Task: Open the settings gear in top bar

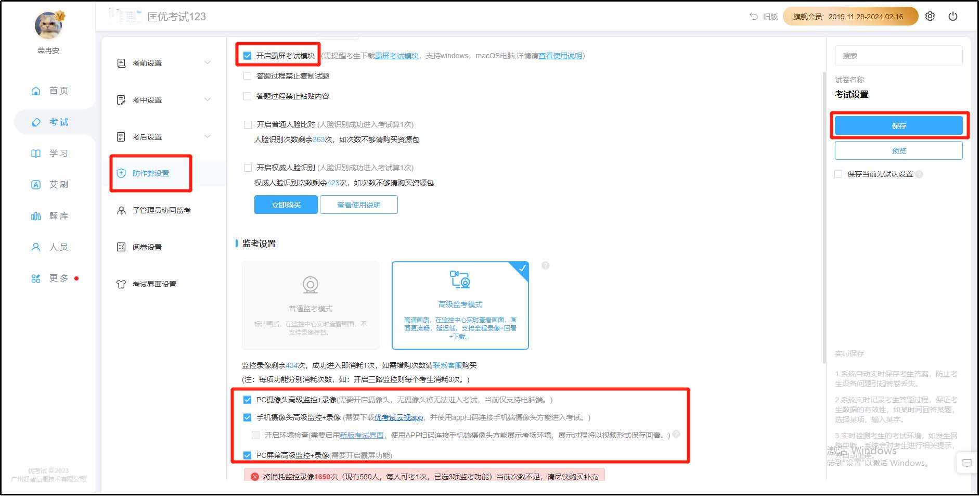Action: tap(930, 16)
